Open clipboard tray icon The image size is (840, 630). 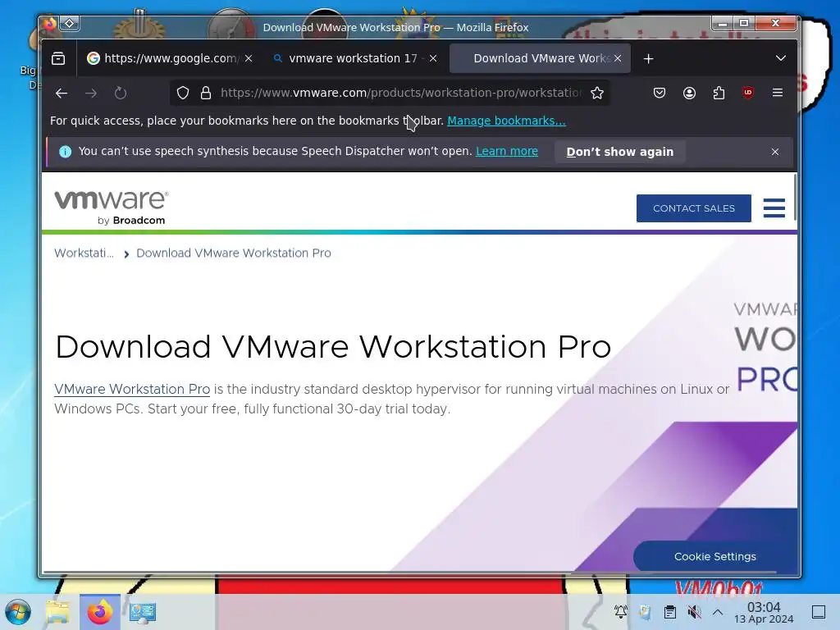[x=669, y=612]
